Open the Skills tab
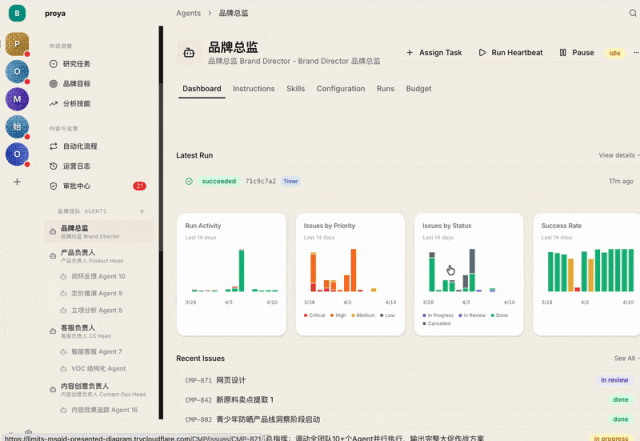 pyautogui.click(x=296, y=89)
